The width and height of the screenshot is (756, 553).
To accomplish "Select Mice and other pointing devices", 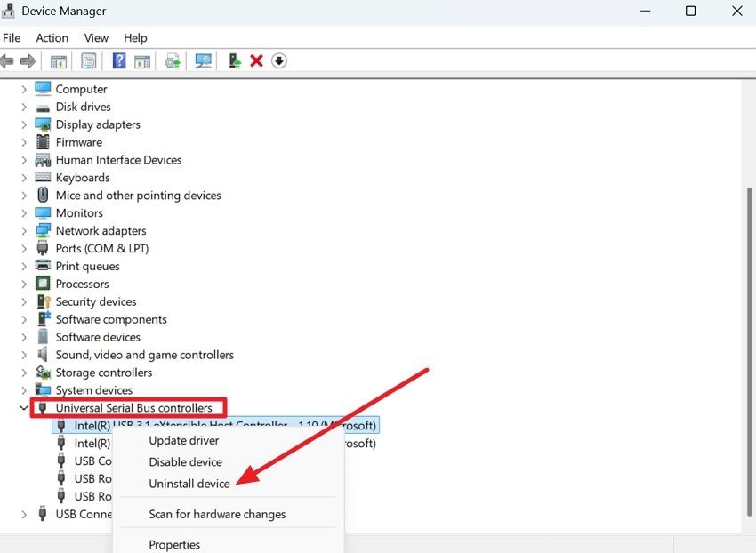I will 139,196.
